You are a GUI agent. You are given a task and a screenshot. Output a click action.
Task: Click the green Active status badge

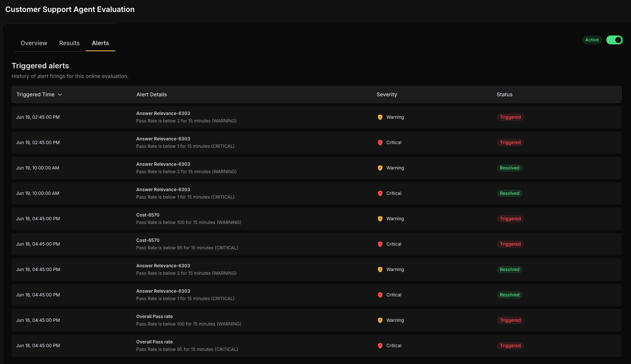(x=592, y=40)
